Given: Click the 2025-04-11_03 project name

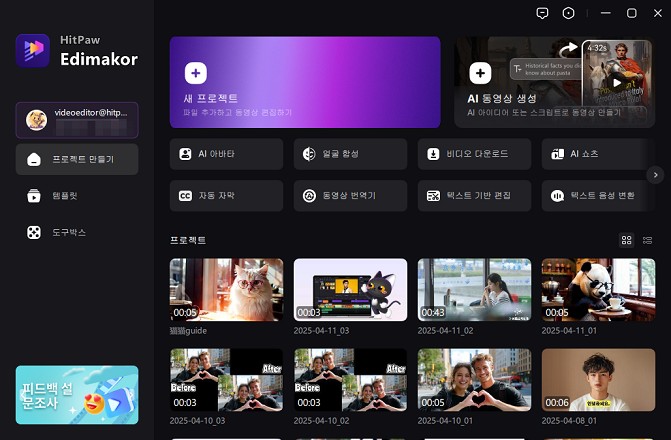Looking at the screenshot, I should tap(321, 331).
